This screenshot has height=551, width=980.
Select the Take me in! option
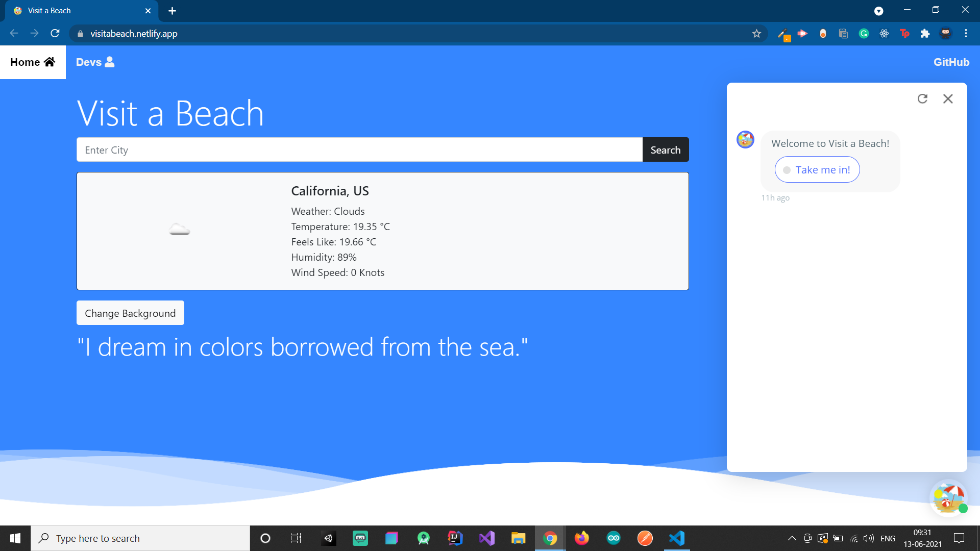(x=817, y=170)
